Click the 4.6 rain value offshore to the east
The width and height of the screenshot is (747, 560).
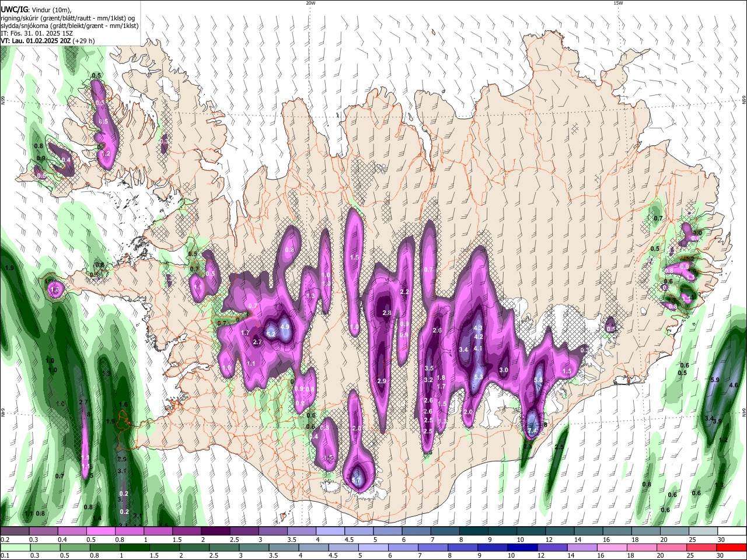pyautogui.click(x=734, y=385)
